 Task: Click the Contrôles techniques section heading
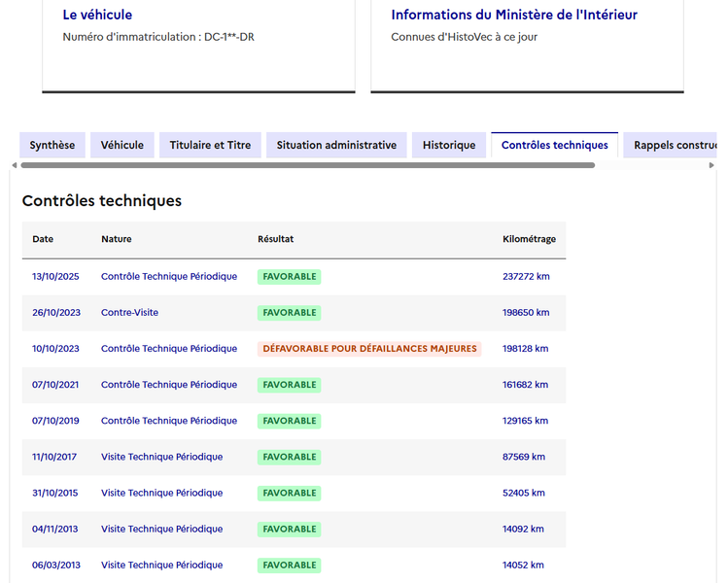click(102, 201)
